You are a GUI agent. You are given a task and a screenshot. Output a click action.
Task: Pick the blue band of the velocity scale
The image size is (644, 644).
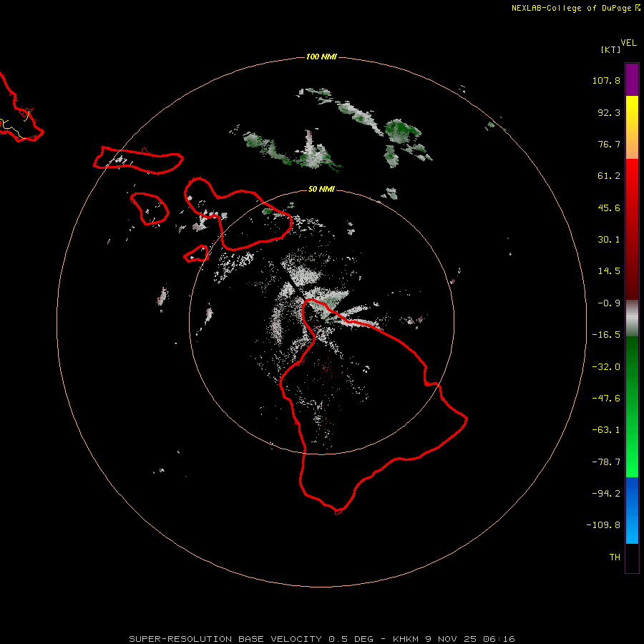(632, 510)
